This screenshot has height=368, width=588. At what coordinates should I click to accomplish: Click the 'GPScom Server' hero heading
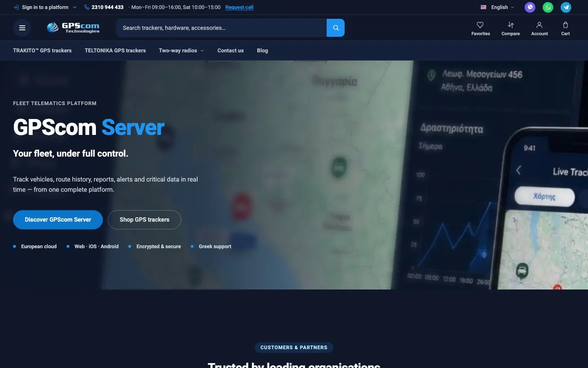tap(89, 128)
